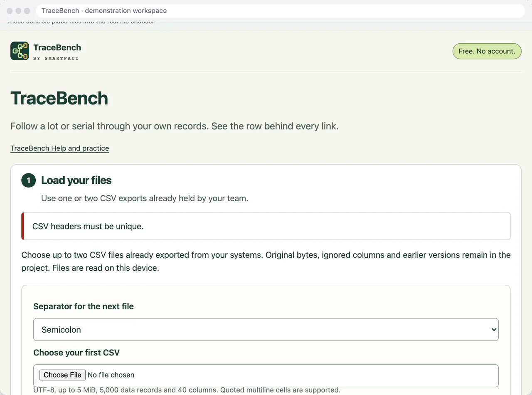Click the Free. No account. badge
The image size is (532, 395).
coord(487,51)
